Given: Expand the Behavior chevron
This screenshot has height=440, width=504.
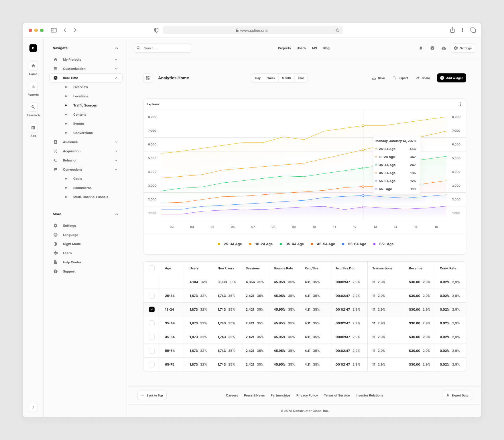Looking at the screenshot, I should point(116,160).
